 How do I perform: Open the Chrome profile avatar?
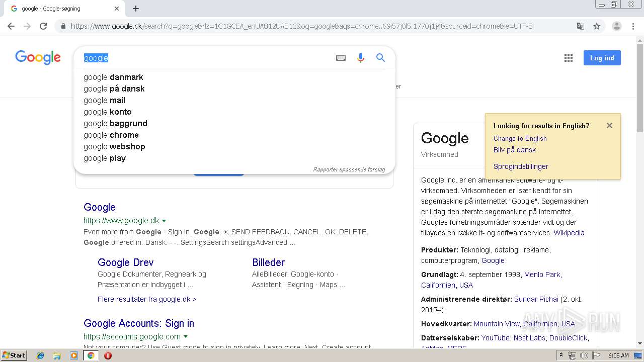point(616,26)
